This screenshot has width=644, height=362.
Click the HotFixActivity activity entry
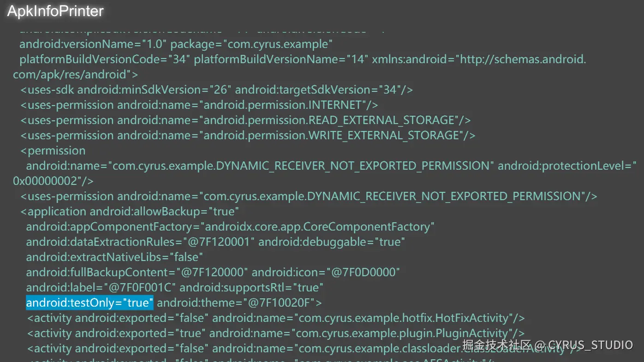point(276,318)
